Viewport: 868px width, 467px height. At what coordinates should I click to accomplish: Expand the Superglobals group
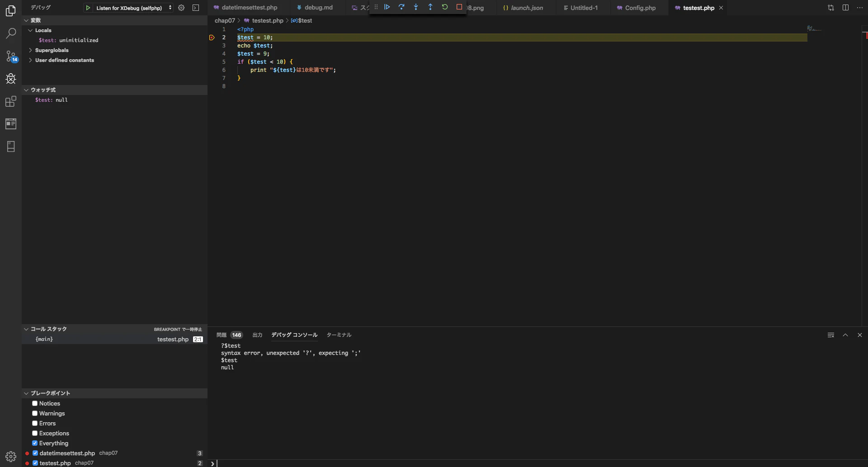pos(30,50)
